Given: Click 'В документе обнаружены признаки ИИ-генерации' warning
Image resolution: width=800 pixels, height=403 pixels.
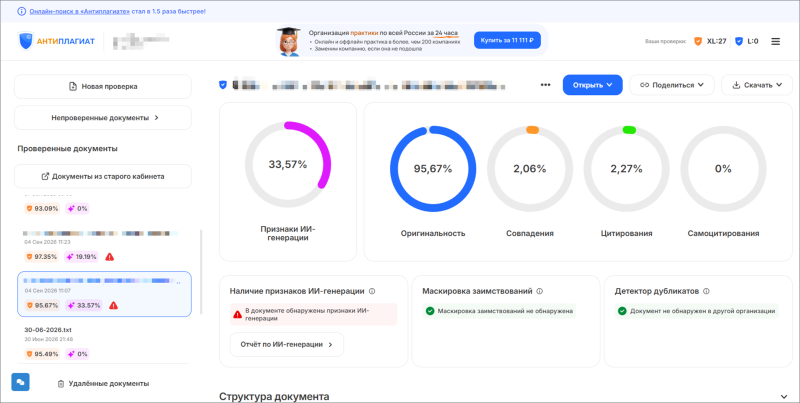Looking at the screenshot, I should click(x=313, y=314).
